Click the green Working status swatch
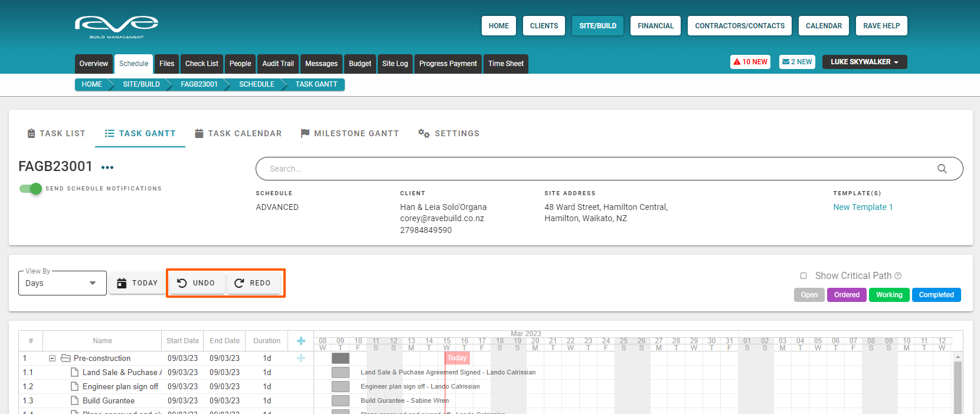The width and height of the screenshot is (980, 414). pyautogui.click(x=888, y=295)
